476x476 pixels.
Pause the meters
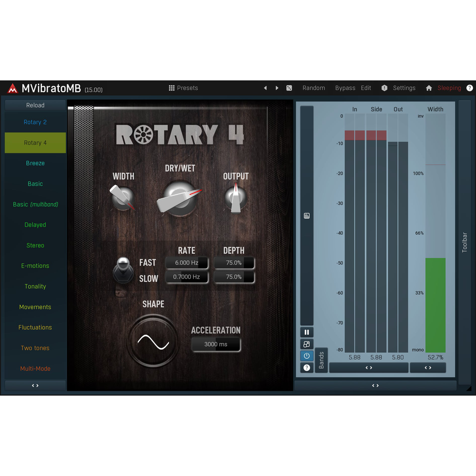coord(307,332)
